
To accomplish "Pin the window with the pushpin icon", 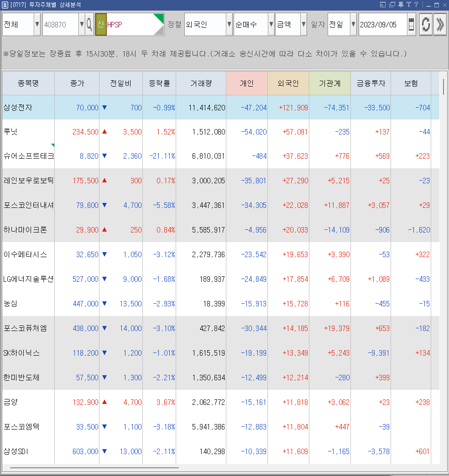I will pyautogui.click(x=401, y=5).
